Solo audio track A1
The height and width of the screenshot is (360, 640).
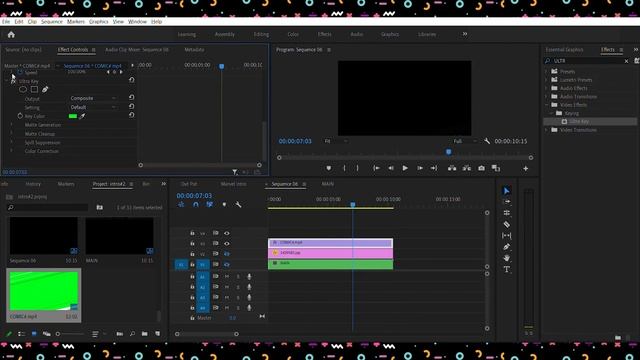coord(238,277)
